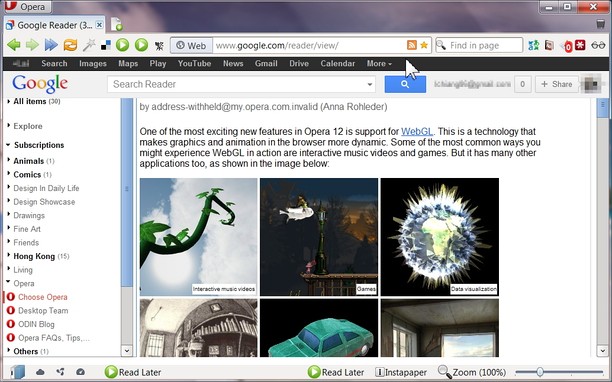Viewport: 612px width, 382px height.
Task: Click the Opera Unite share status icon
Action: point(60,372)
